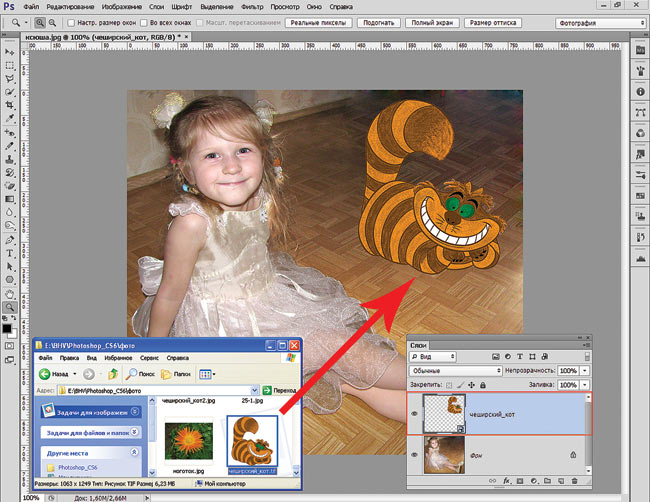Select the Hand tool

click(x=10, y=294)
